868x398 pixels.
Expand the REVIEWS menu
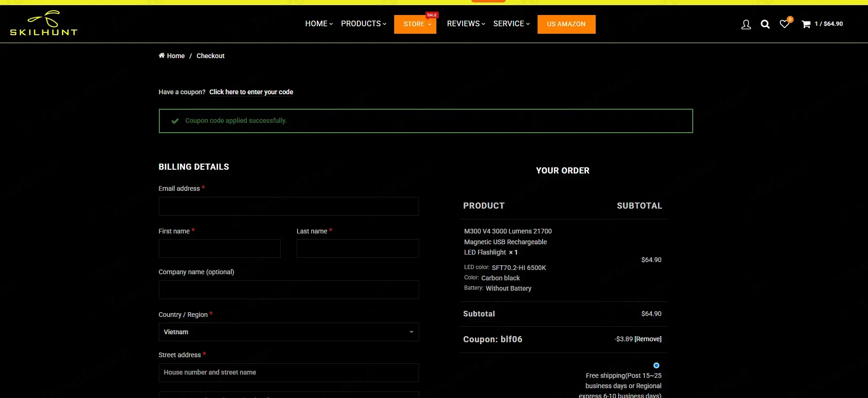pyautogui.click(x=466, y=23)
